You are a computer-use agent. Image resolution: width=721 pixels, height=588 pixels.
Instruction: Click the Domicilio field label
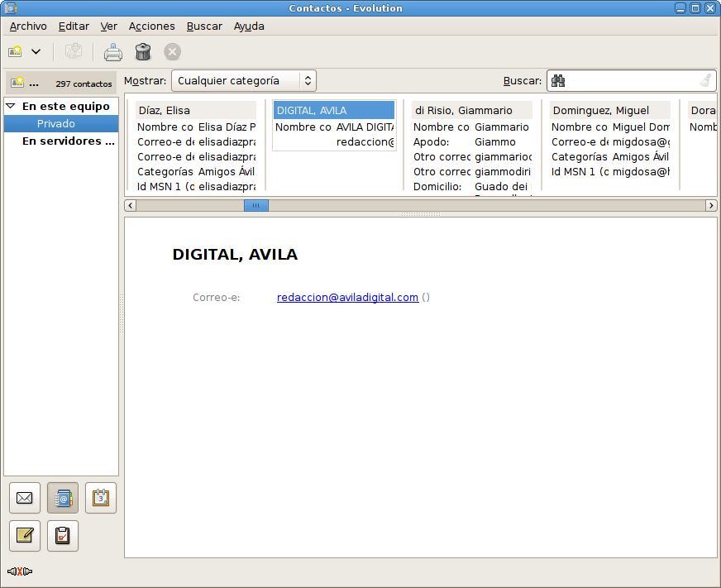[437, 187]
